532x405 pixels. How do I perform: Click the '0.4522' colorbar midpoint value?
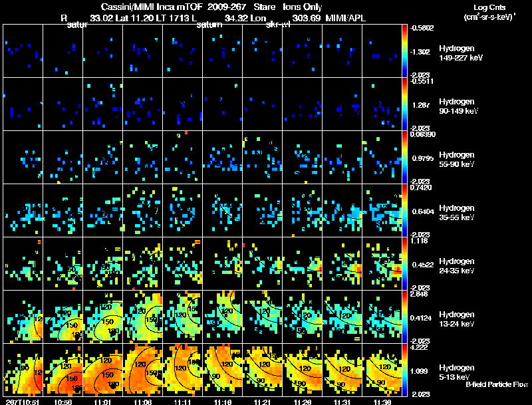[x=423, y=265]
